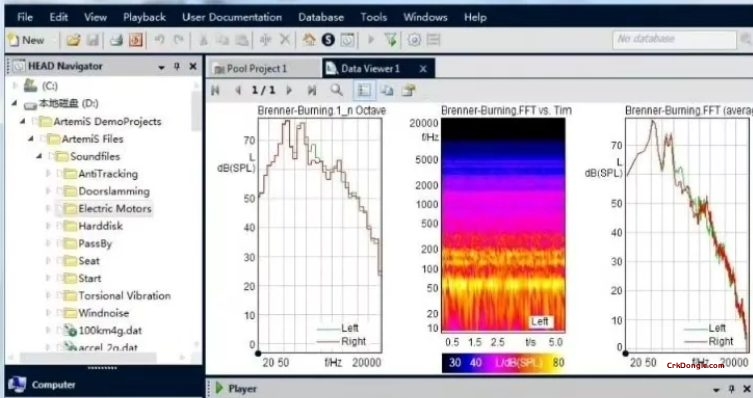Screen dimensions: 753x398
Task: Click the orange export icon beside Print
Action: pyautogui.click(x=135, y=40)
